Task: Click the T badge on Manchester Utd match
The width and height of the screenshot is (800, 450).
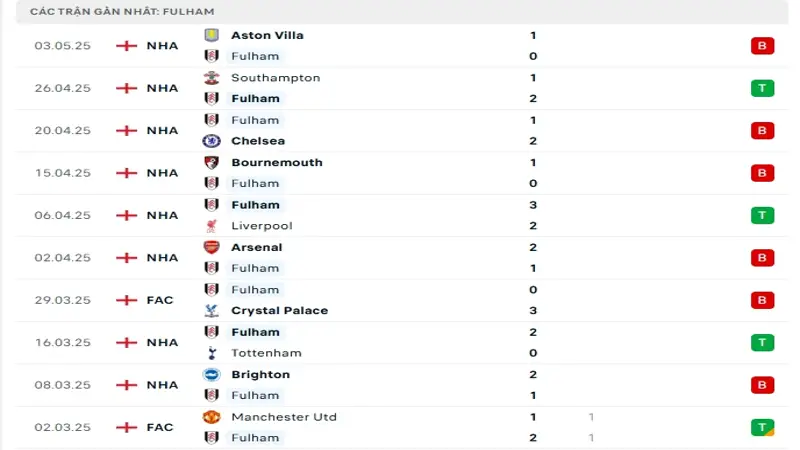Action: pos(762,427)
